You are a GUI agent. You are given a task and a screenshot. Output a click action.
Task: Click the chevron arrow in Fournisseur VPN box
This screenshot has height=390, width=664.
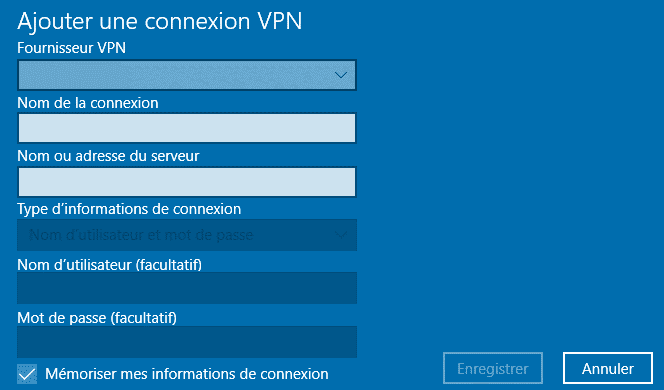pos(341,75)
